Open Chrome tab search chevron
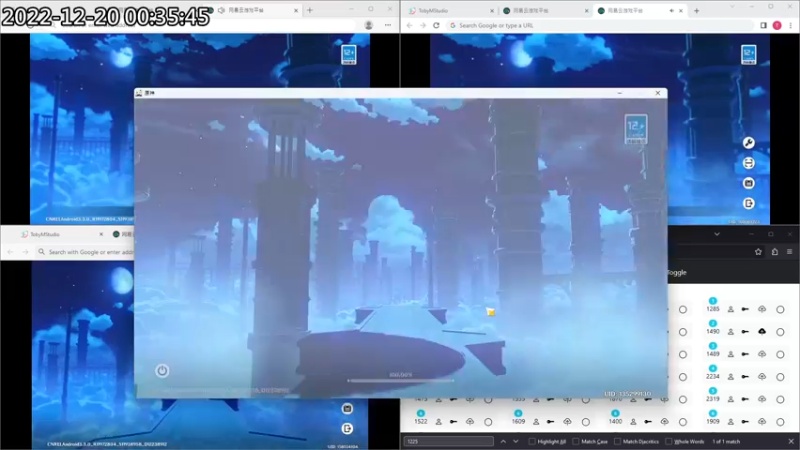Viewport: 800px width, 450px height. pos(732,7)
